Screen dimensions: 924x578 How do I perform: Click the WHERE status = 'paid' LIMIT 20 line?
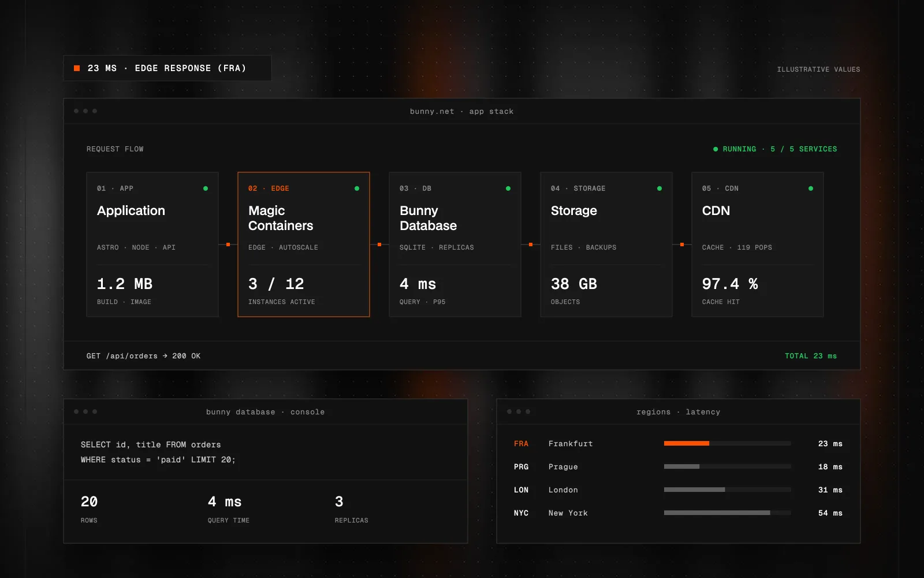click(158, 460)
